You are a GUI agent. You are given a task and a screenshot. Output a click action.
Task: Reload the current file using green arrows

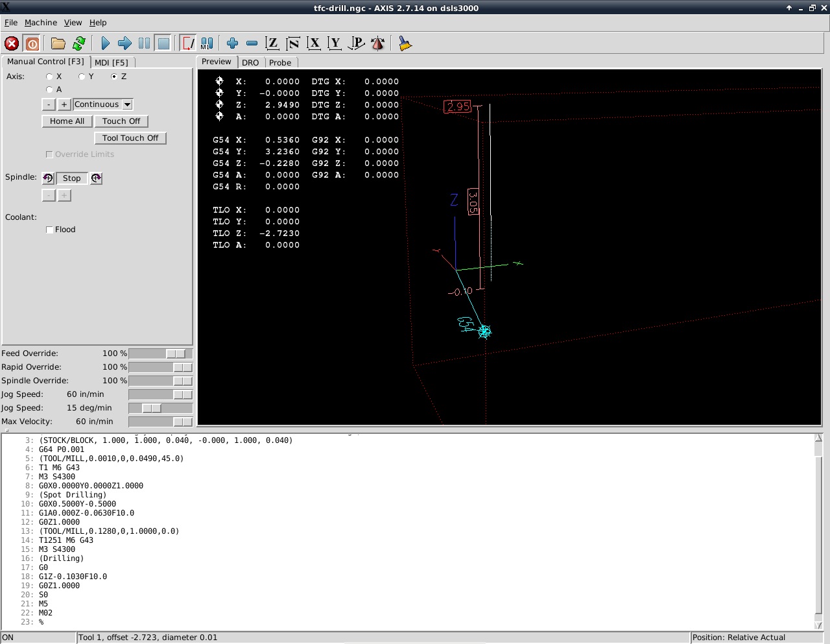point(79,43)
